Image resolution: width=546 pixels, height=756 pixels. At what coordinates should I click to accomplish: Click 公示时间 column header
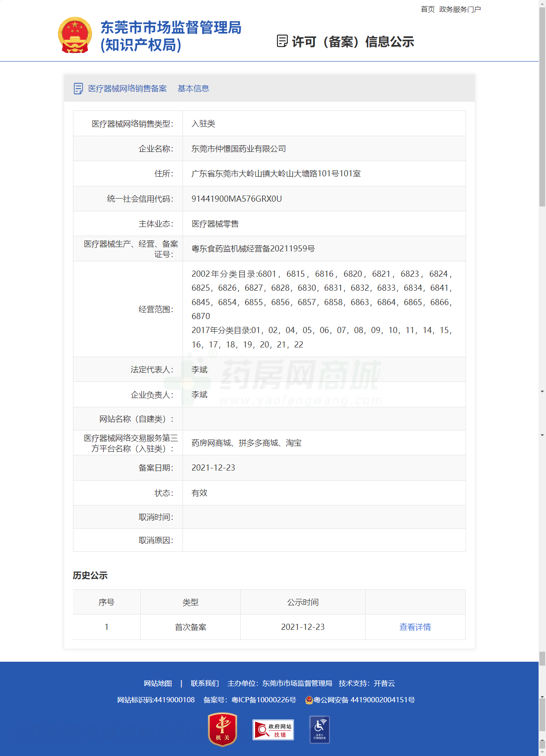303,602
